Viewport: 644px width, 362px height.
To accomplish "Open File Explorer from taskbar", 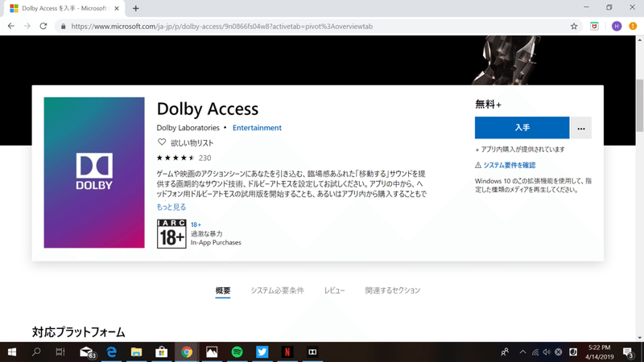I will click(136, 352).
